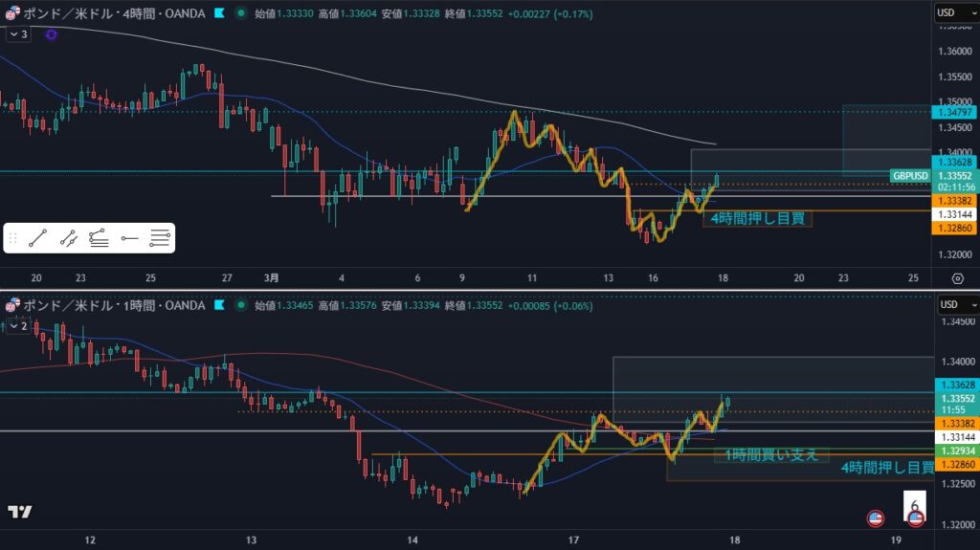Image resolution: width=980 pixels, height=550 pixels.
Task: Click the cyan flag icon on 4-hour chart
Action: [219, 13]
